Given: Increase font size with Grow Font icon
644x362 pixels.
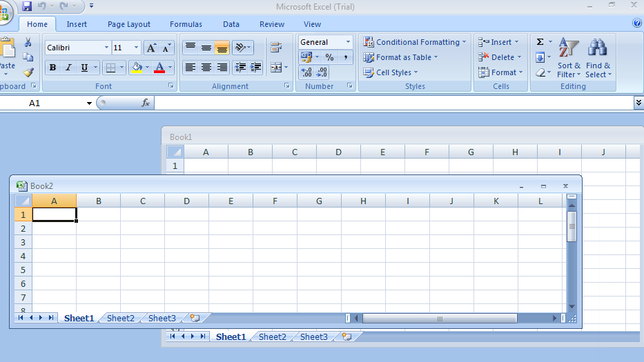Looking at the screenshot, I should click(x=151, y=48).
